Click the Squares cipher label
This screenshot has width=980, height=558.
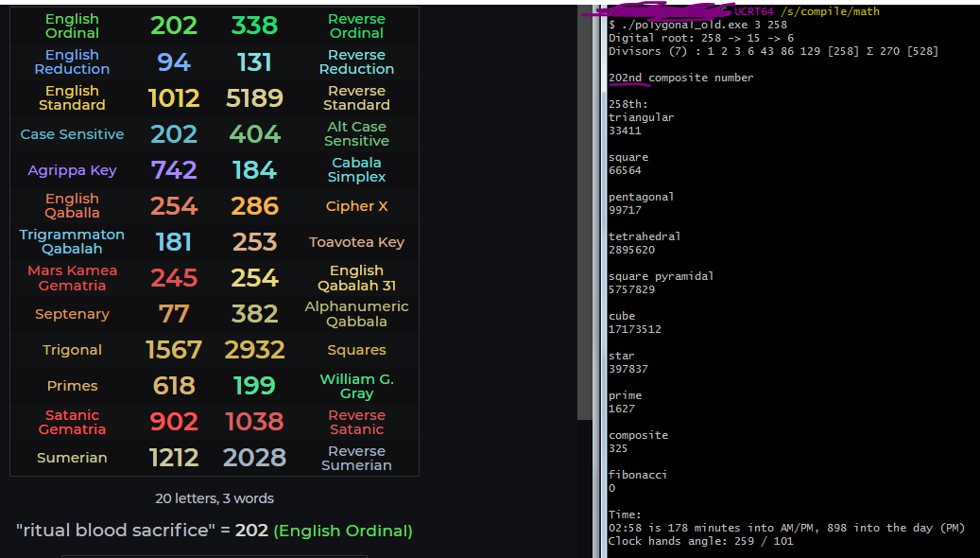point(357,350)
